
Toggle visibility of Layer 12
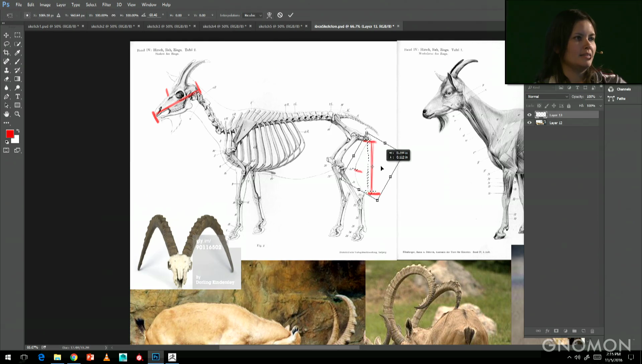[529, 123]
